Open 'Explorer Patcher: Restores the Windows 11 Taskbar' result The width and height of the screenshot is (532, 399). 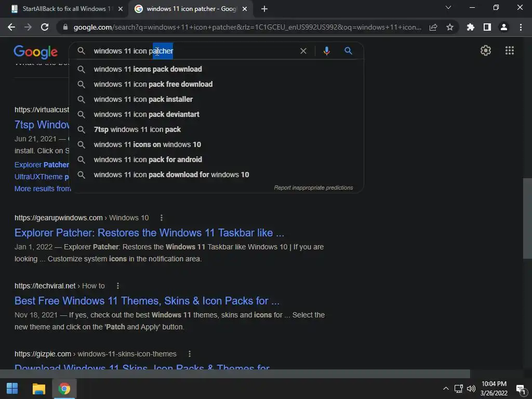click(149, 233)
